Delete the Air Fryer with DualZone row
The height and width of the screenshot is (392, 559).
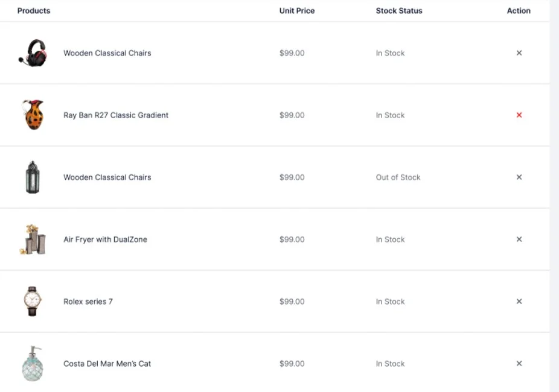click(519, 239)
